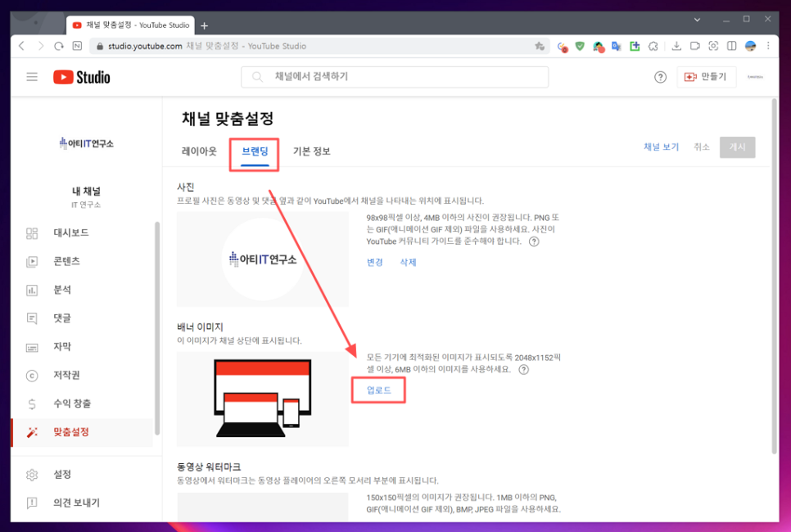
Task: Open the account avatar in Studio header
Action: click(755, 77)
